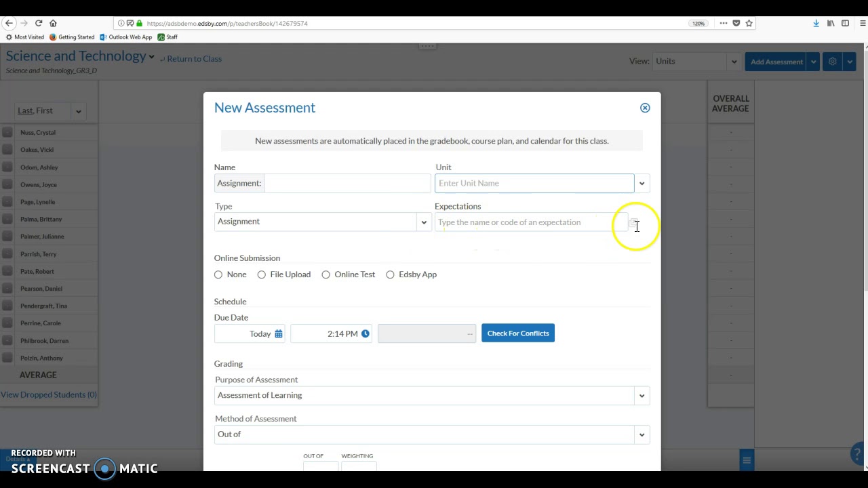Save page to Pocket icon
The height and width of the screenshot is (488, 868).
736,23
